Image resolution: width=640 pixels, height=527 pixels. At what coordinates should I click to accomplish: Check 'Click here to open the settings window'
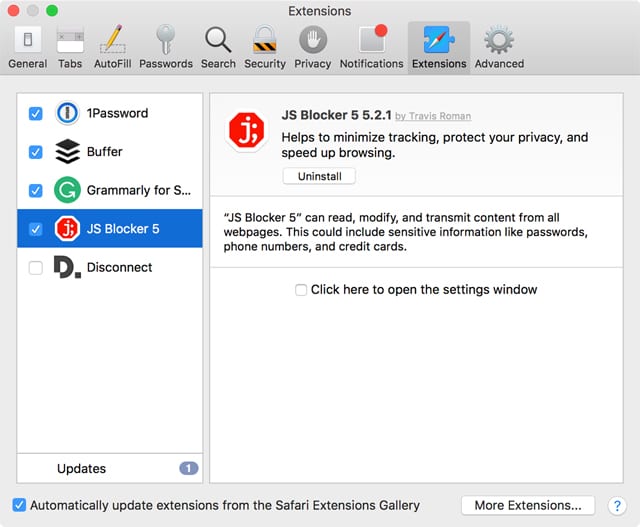[x=301, y=290]
